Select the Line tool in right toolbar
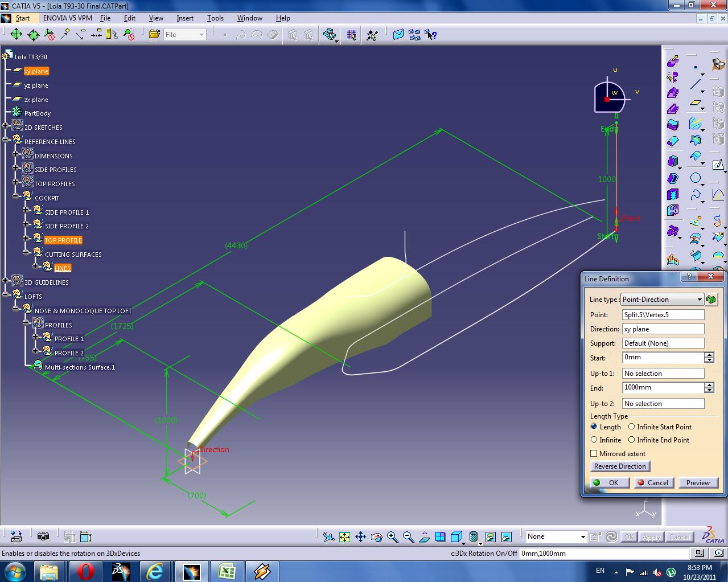This screenshot has width=728, height=582. point(696,84)
